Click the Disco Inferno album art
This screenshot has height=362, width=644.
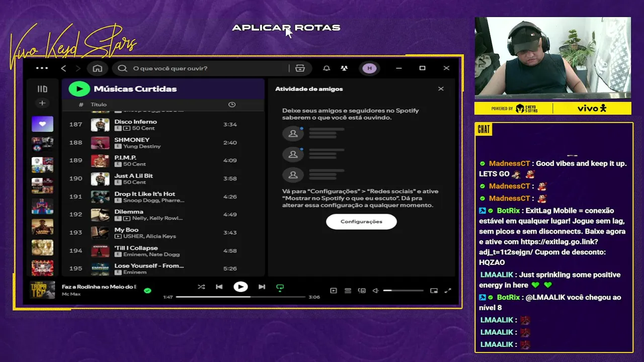(100, 125)
